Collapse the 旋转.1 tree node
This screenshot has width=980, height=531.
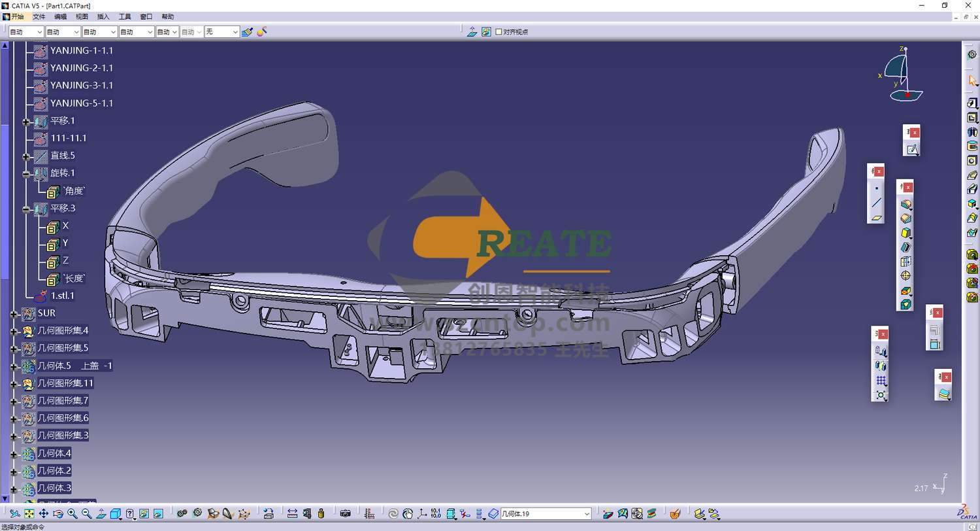(26, 174)
